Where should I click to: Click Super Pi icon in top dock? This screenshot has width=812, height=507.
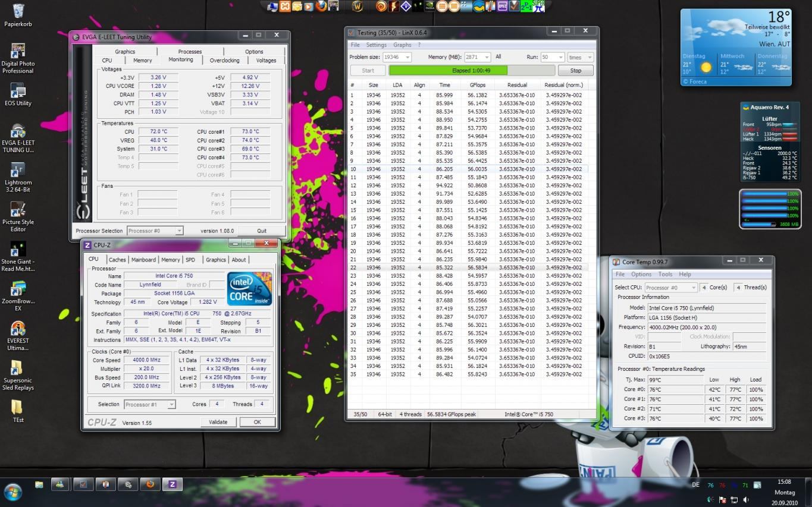(x=538, y=6)
